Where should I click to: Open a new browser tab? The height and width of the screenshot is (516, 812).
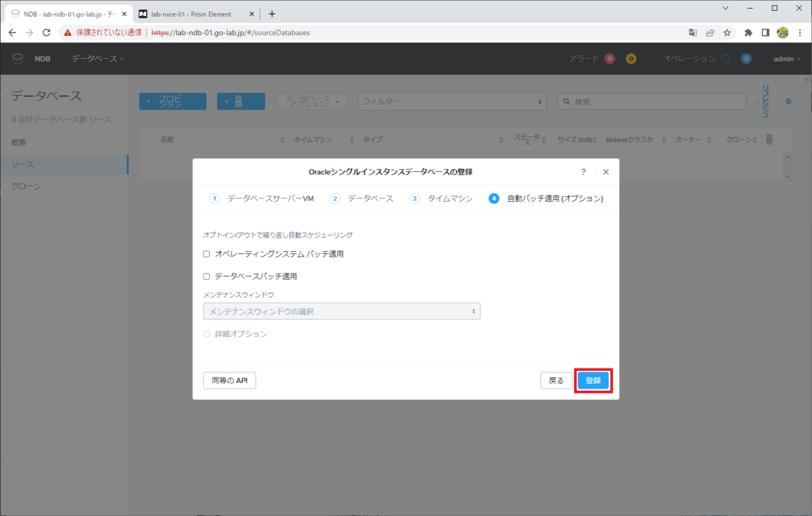(x=272, y=14)
